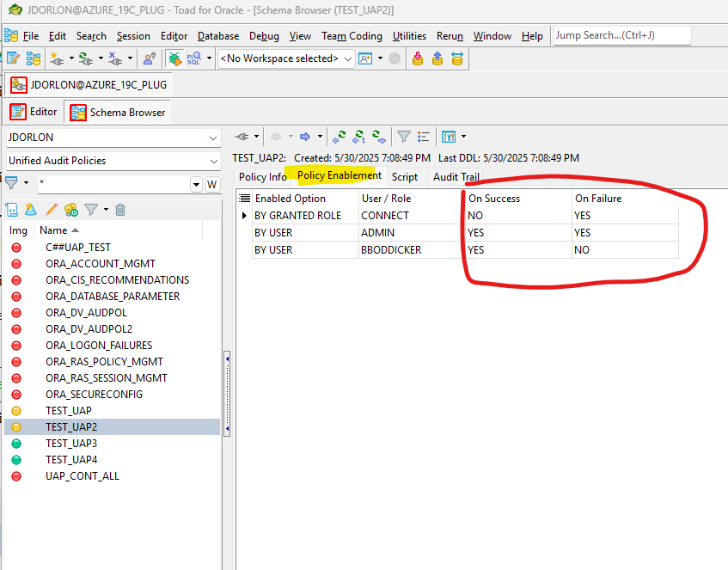Image resolution: width=728 pixels, height=570 pixels.
Task: Click the PL/SQL search icon
Action: click(193, 58)
